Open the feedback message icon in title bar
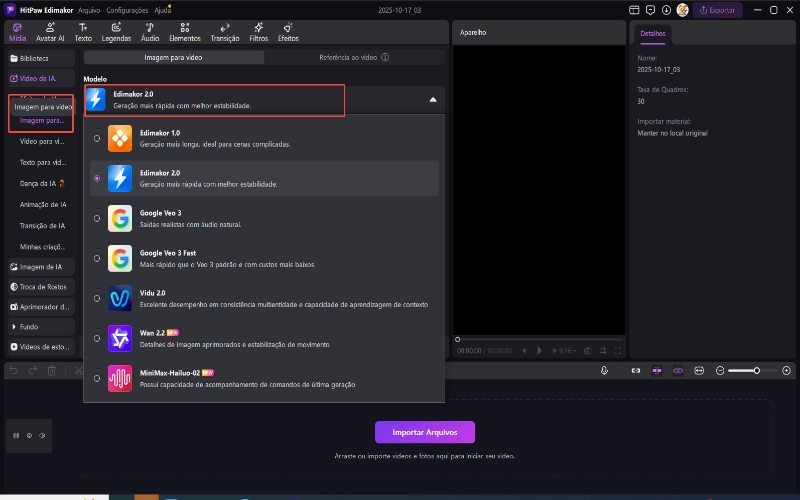Viewport: 800px width, 500px height. tap(651, 10)
